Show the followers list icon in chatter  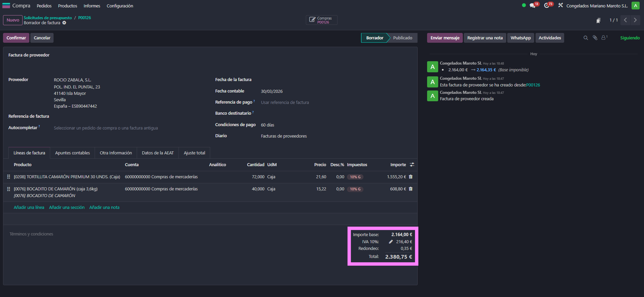tap(604, 38)
